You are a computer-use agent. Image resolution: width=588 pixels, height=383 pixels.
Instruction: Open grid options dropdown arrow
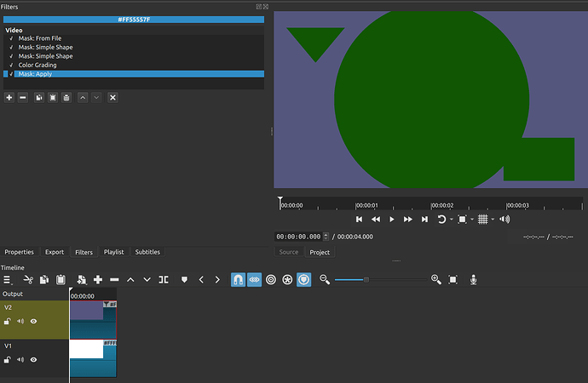pyautogui.click(x=493, y=220)
